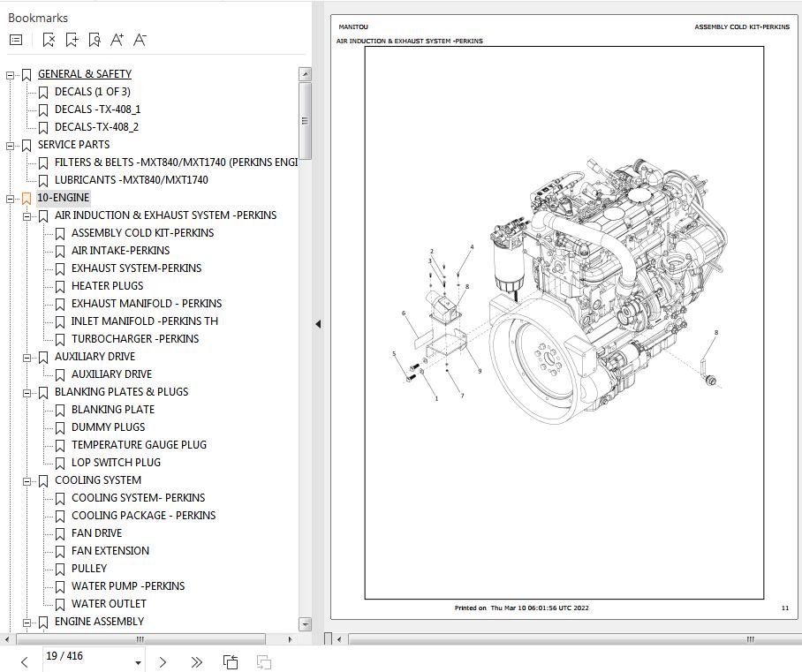The image size is (802, 672).
Task: Open the WATER PUMP -PERKINS bookmark
Action: [x=128, y=586]
